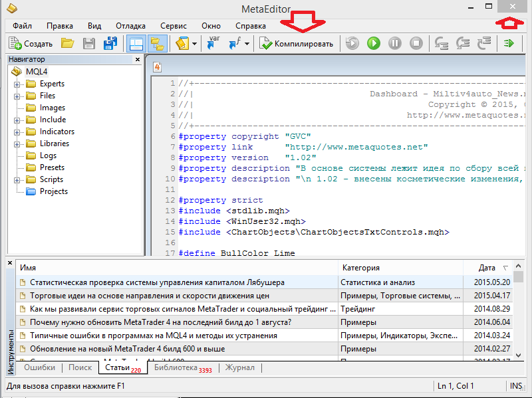Viewport: 532px width, 398px height.
Task: Open article Типичные ошибки в программах на MQL4
Action: (x=154, y=336)
